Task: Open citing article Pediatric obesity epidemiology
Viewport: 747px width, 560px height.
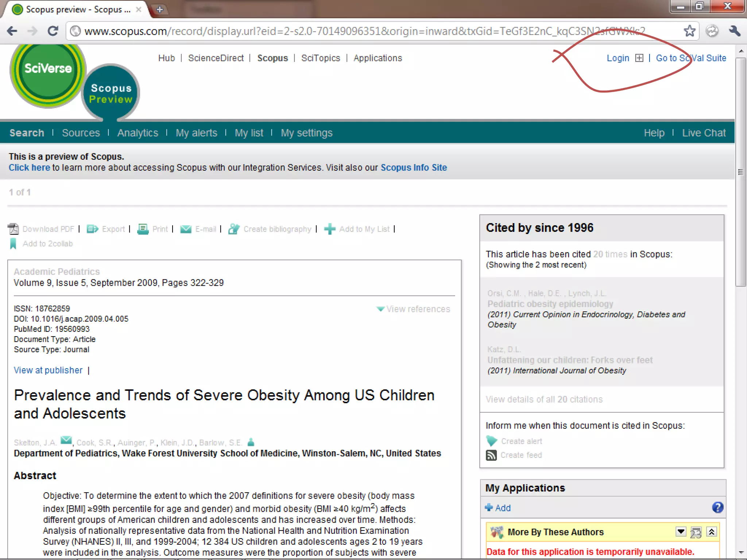Action: pyautogui.click(x=550, y=304)
